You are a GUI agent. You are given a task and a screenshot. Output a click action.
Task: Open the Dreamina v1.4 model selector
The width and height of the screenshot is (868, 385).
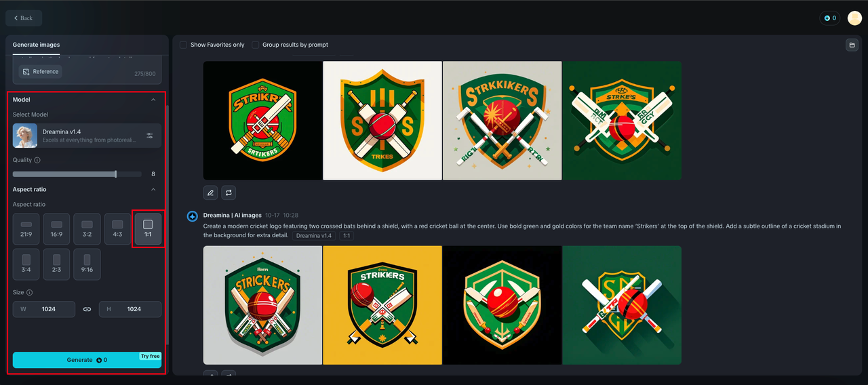(x=87, y=136)
